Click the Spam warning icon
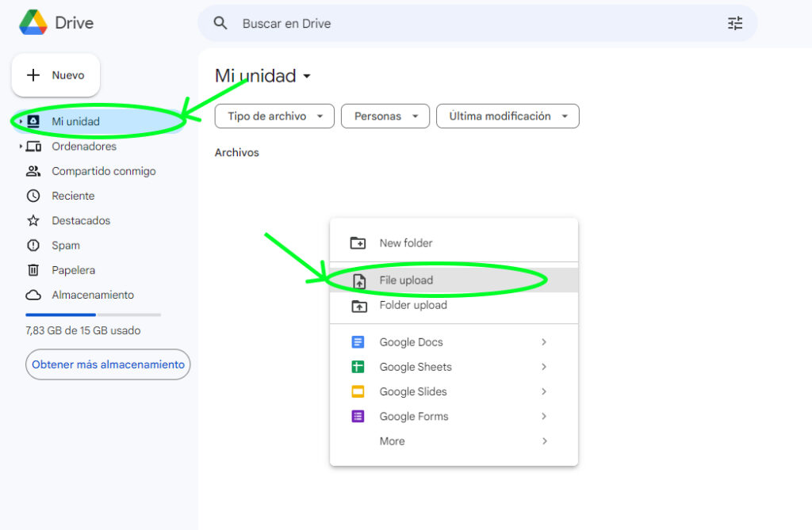 (x=33, y=246)
